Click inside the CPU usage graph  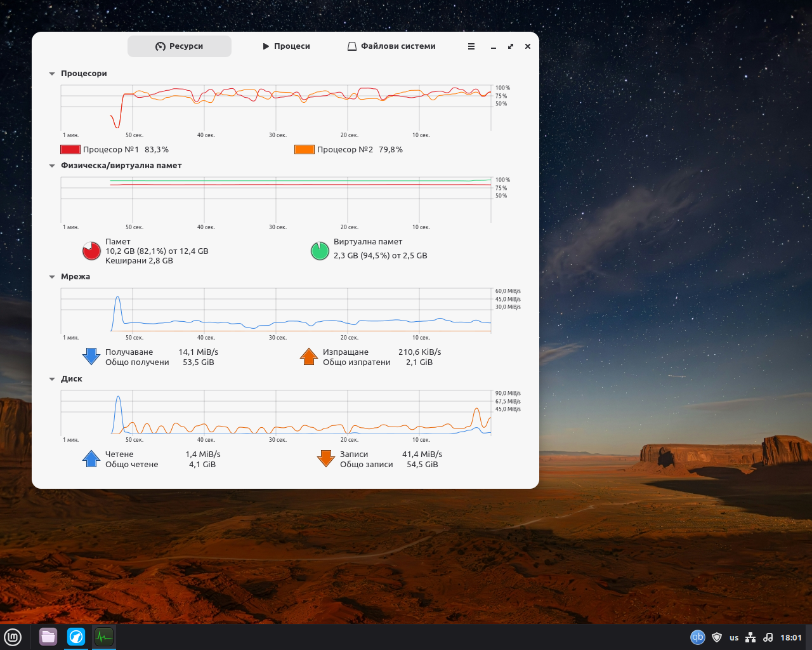(276, 108)
